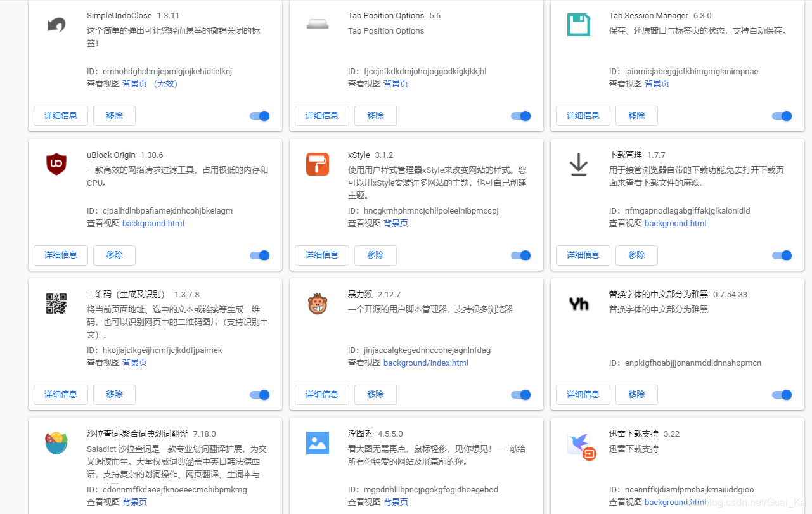Open uBlock Origin background.html link
Viewport: 812px width, 514px height.
(x=153, y=223)
